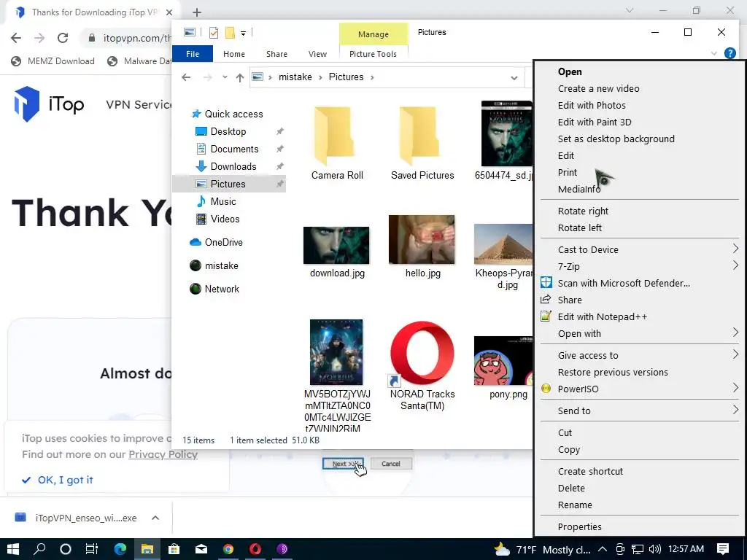This screenshot has width=747, height=560.
Task: Open Downloads in the navigation pane
Action: click(233, 167)
